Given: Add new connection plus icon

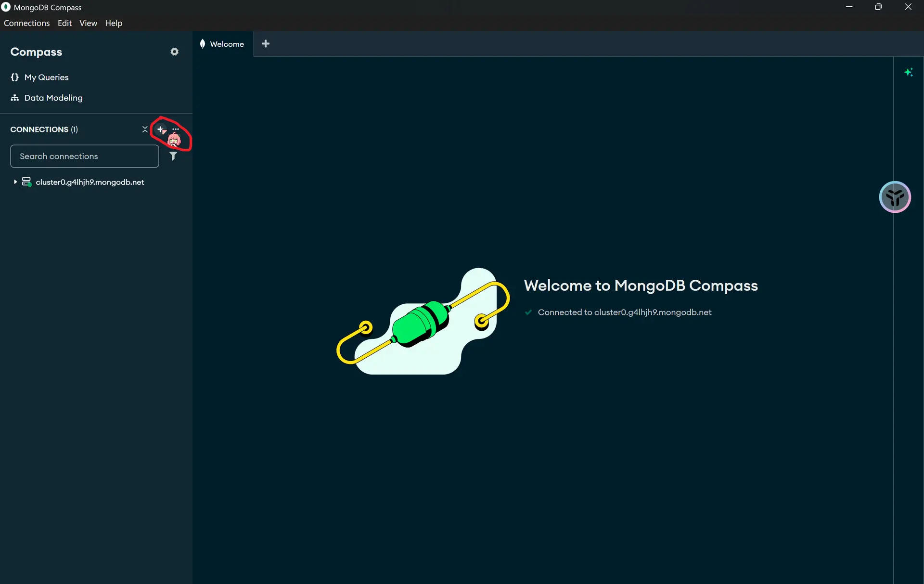Looking at the screenshot, I should [160, 129].
